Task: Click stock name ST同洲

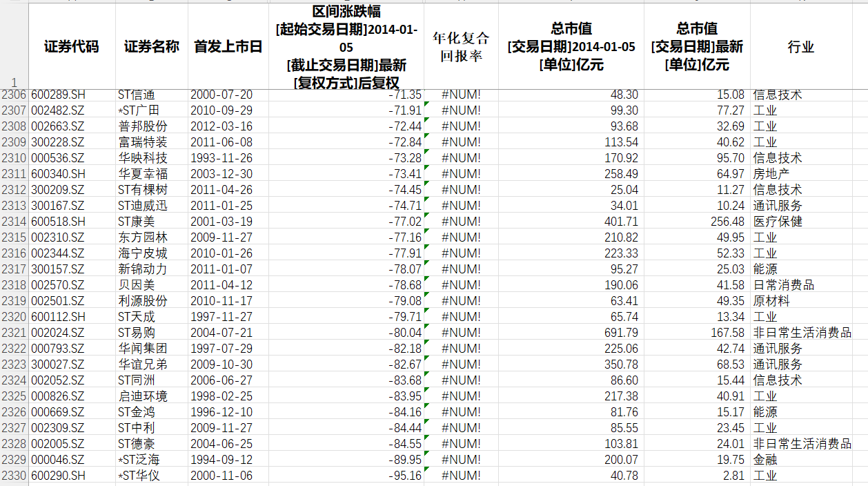Action: [x=137, y=380]
